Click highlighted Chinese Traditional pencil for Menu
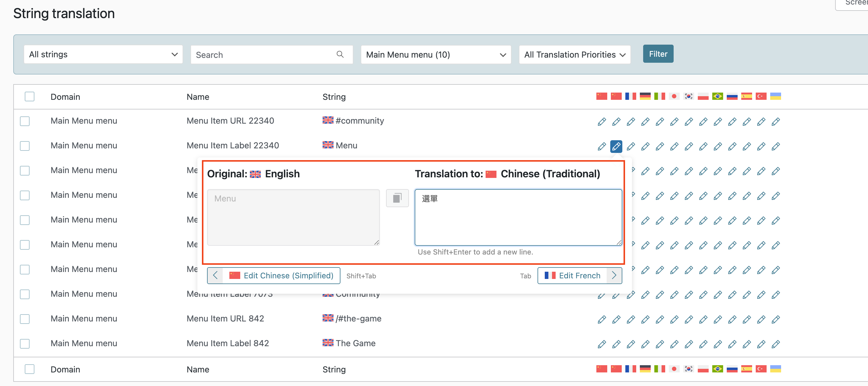 [x=616, y=146]
